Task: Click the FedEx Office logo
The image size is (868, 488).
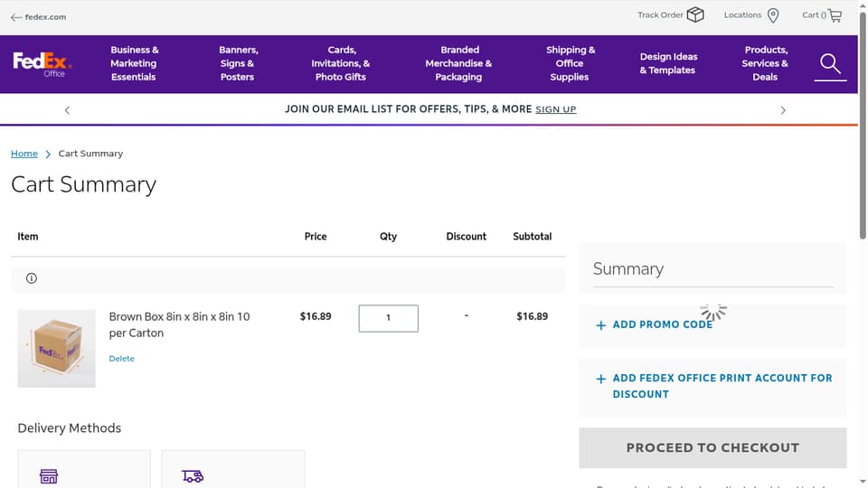Action: point(42,64)
